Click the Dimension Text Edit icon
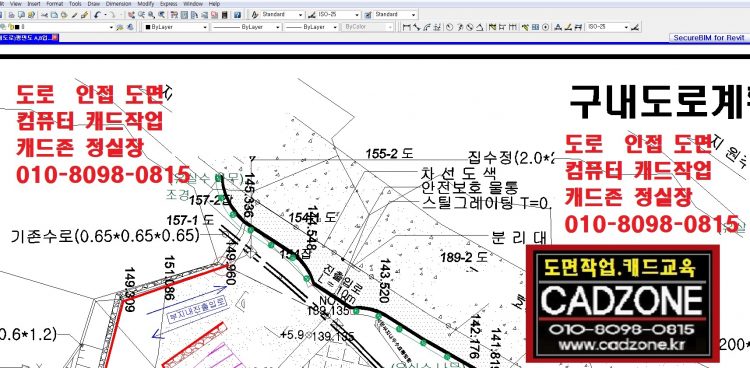This screenshot has height=368, width=750. (x=568, y=27)
